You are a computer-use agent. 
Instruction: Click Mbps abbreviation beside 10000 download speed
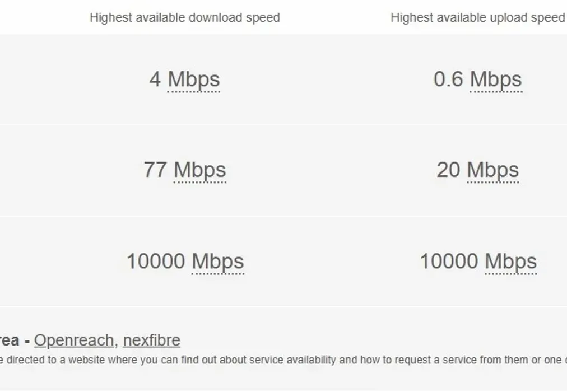pyautogui.click(x=218, y=261)
